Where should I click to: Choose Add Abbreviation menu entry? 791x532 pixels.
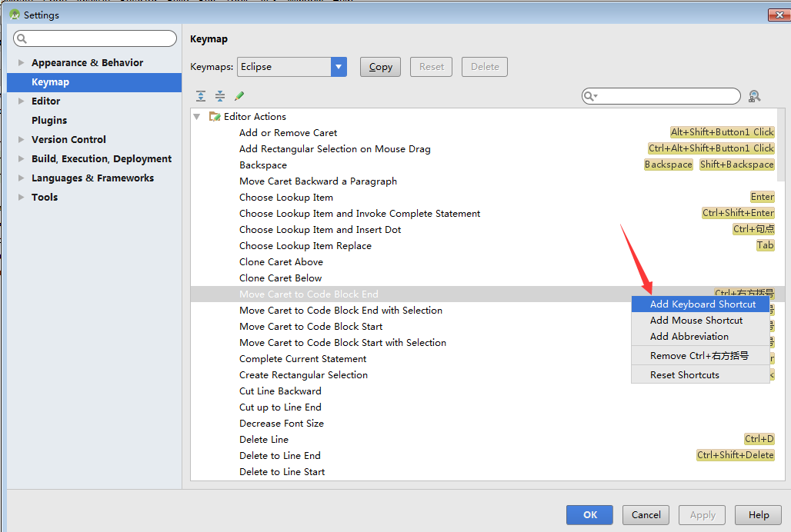click(x=700, y=337)
